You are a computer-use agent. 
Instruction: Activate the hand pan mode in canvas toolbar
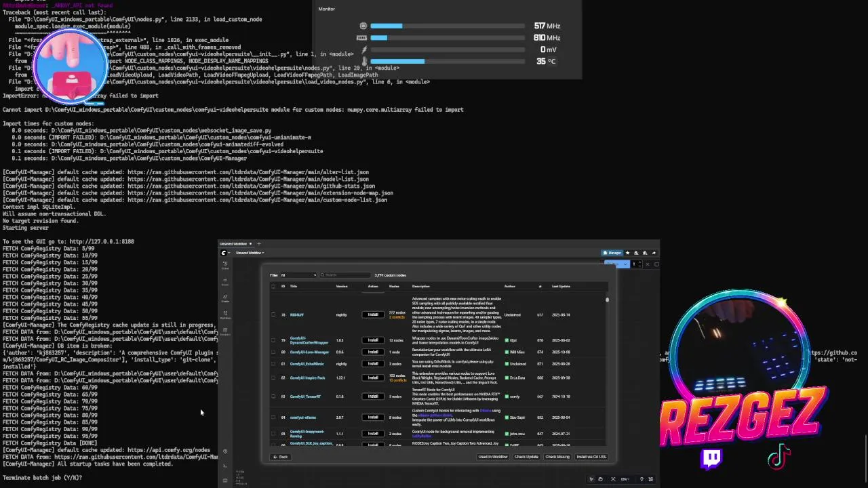pos(601,479)
